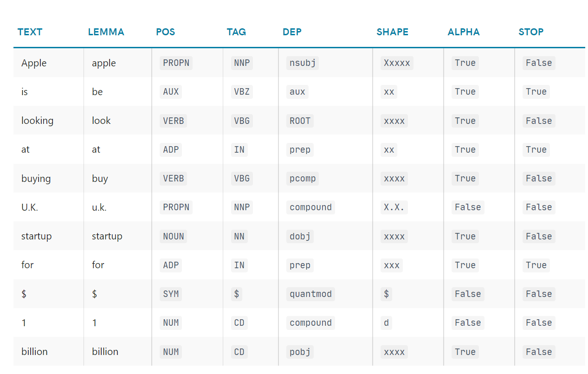The image size is (588, 374).
Task: Click the NOUN tag in startup row
Action: tap(174, 237)
